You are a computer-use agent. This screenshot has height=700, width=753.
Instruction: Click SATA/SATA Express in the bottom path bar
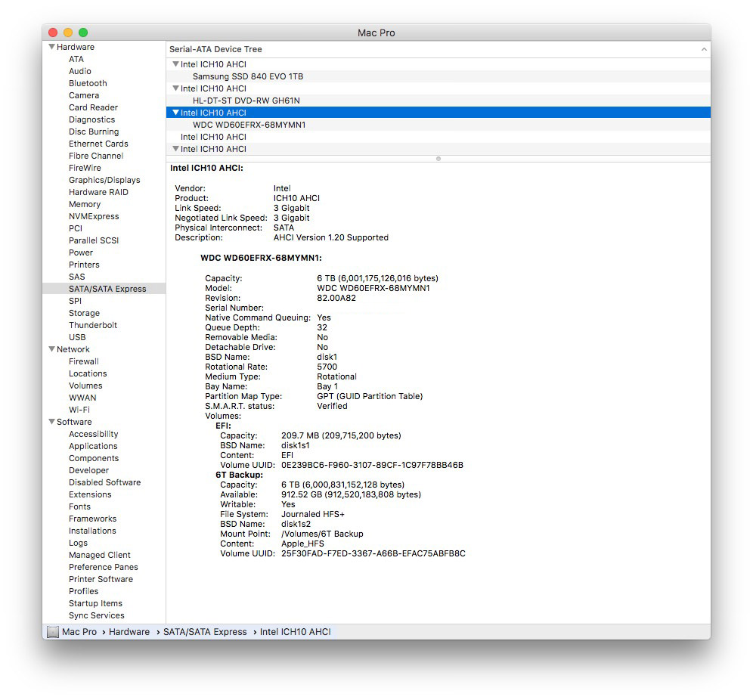205,632
